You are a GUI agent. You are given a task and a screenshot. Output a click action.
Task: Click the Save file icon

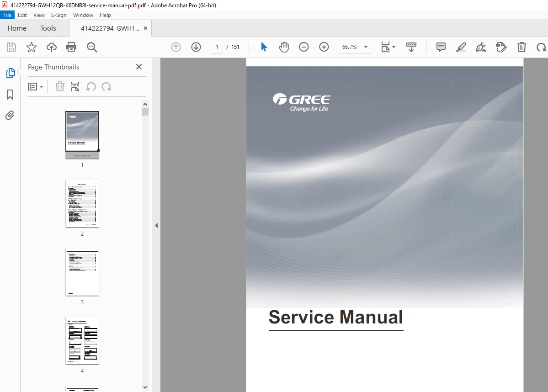pyautogui.click(x=11, y=47)
